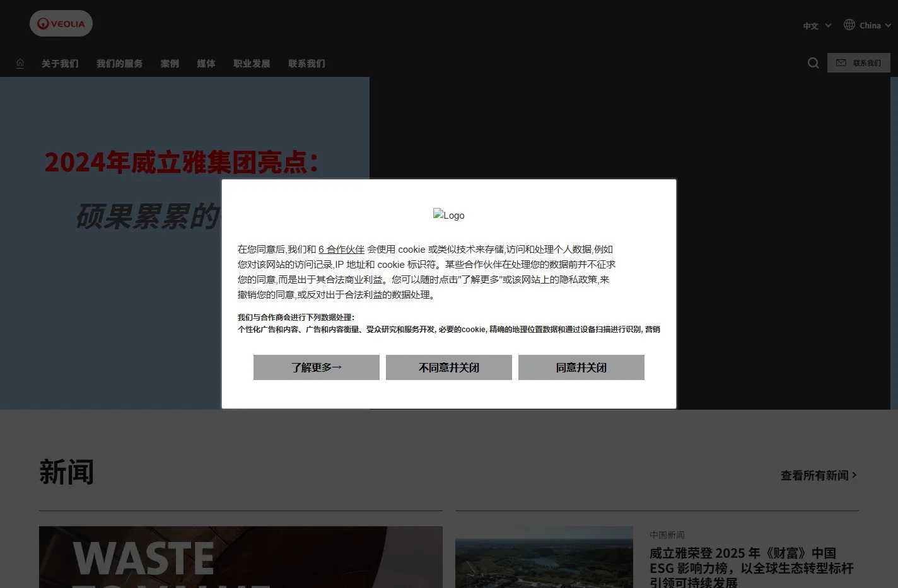Open the 关于我们 menu
This screenshot has width=898, height=588.
60,64
